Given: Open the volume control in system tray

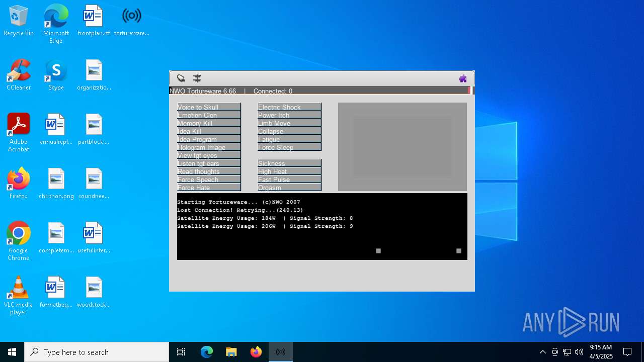Looking at the screenshot, I should click(x=579, y=352).
